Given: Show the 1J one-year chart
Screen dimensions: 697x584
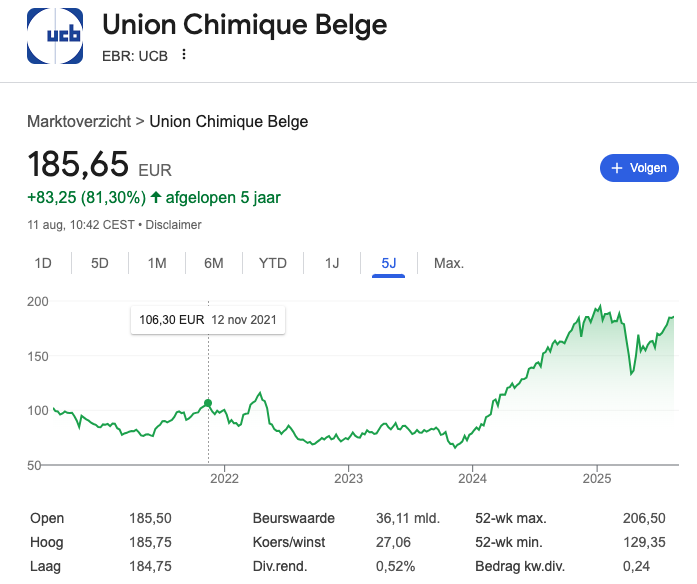Looking at the screenshot, I should 332,264.
